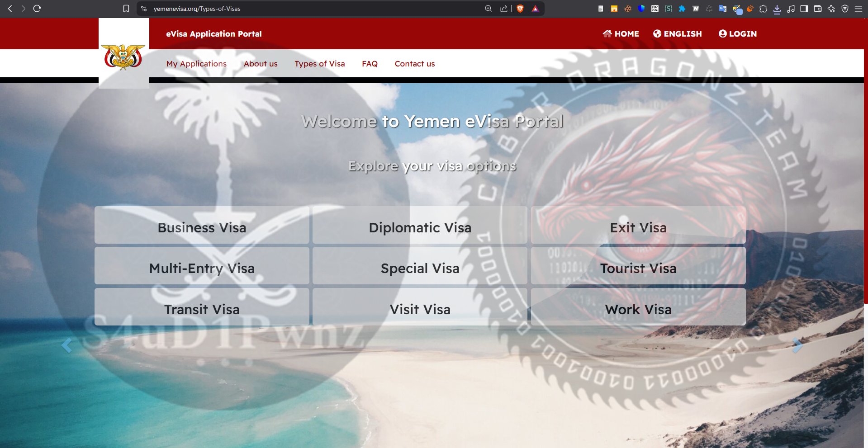Toggle the browser sidebar panel icon
The height and width of the screenshot is (448, 868).
click(804, 9)
